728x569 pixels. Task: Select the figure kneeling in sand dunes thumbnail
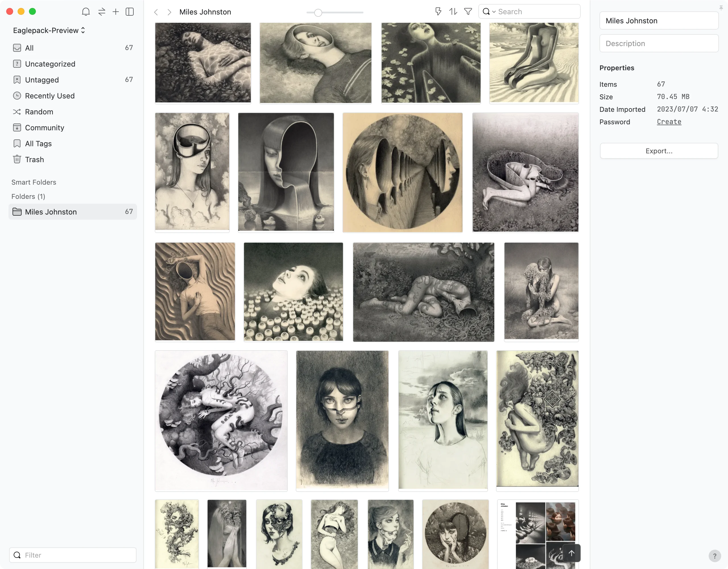point(534,63)
